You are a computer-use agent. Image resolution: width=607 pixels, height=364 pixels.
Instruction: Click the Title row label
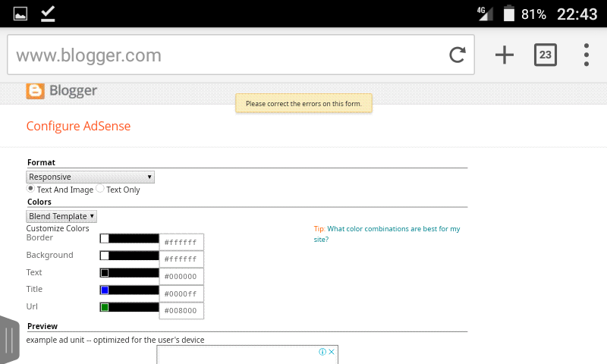34,289
